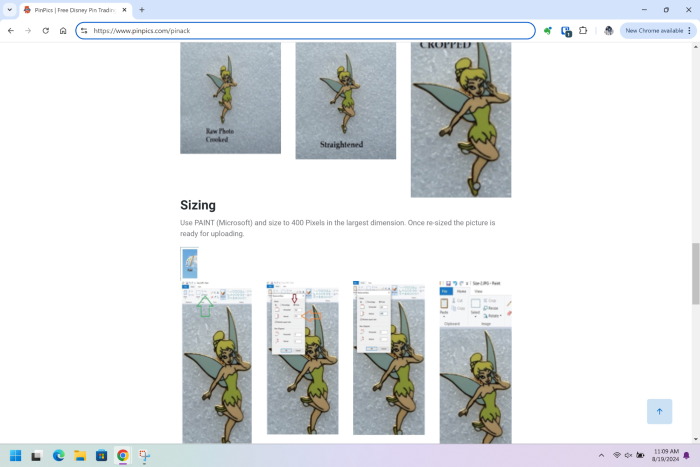This screenshot has height=467, width=700.
Task: Open the network Wi-Fi tray icon
Action: 617,455
